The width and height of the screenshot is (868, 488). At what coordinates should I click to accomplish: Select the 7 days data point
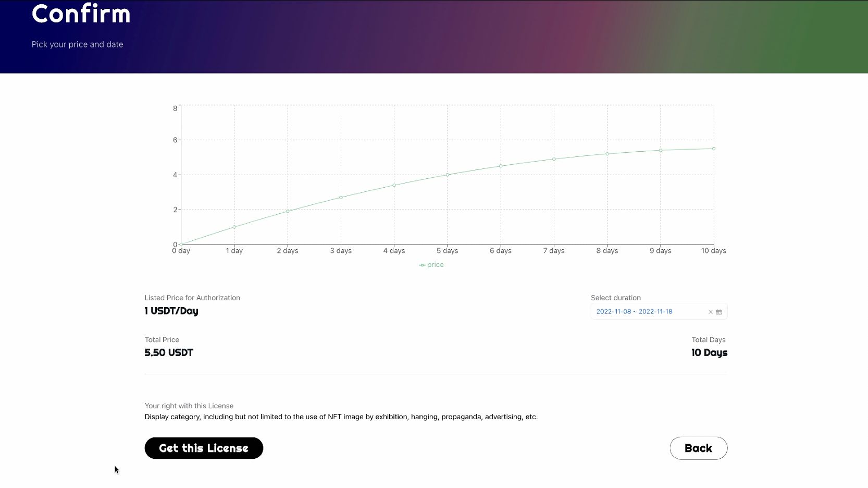click(554, 159)
